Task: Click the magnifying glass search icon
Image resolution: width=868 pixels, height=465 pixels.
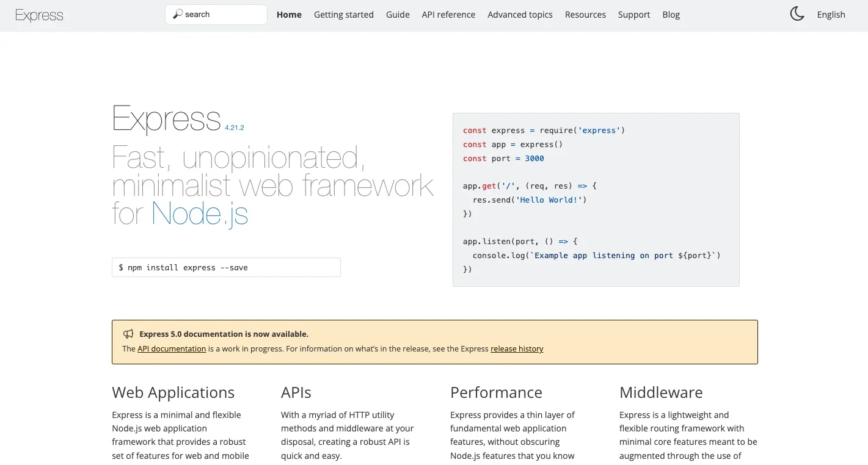Action: (178, 14)
